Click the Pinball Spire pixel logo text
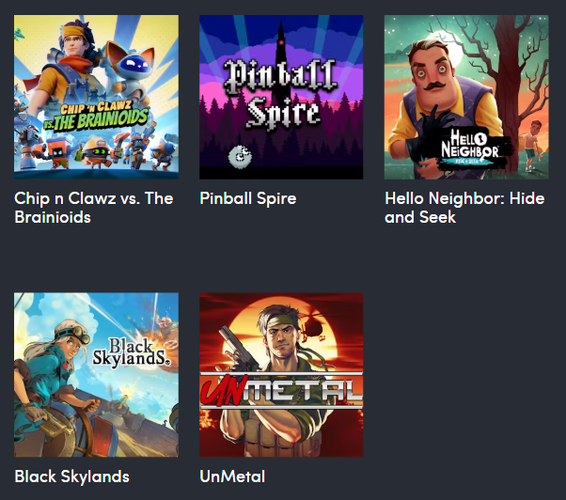The height and width of the screenshot is (500, 566). pyautogui.click(x=281, y=93)
